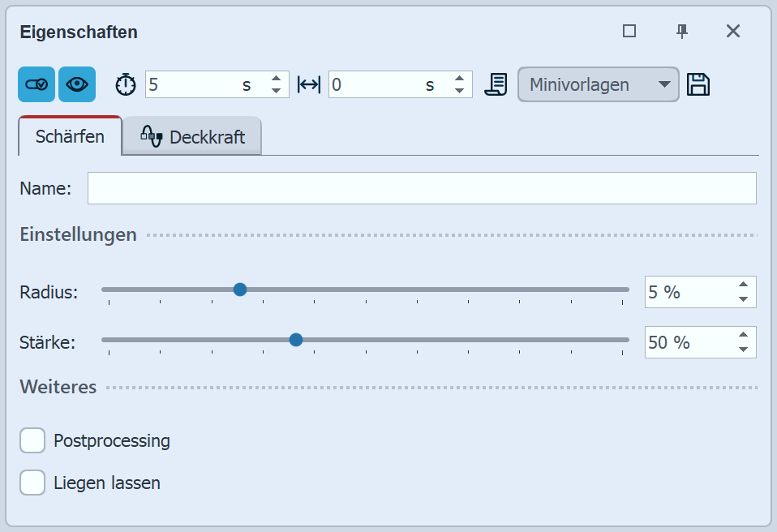This screenshot has height=532, width=777.
Task: Click the stopwatch duration icon
Action: click(125, 84)
